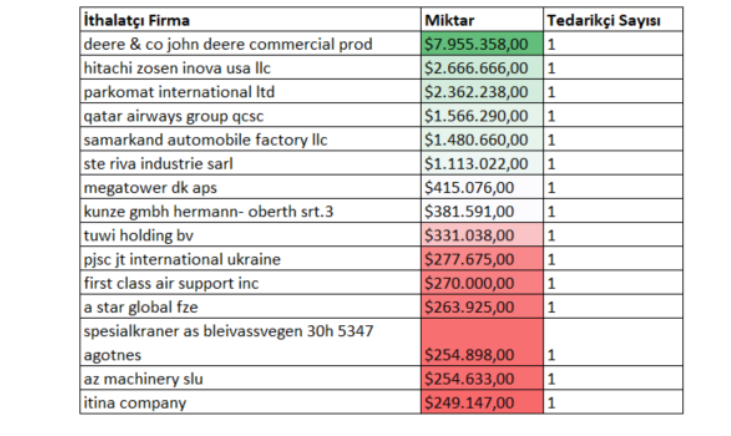731x436 pixels.
Task: Click the spesialkraner as bleivassvegen company cell
Action: click(248, 342)
